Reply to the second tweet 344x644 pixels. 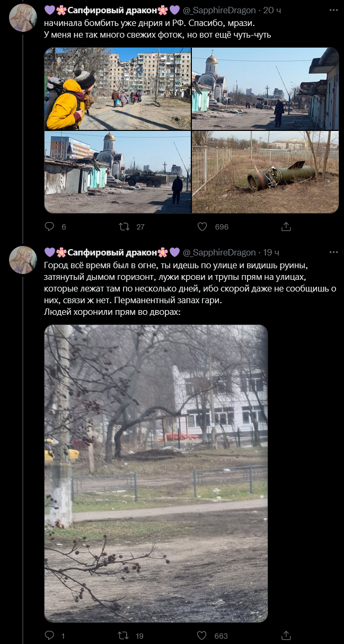point(49,635)
